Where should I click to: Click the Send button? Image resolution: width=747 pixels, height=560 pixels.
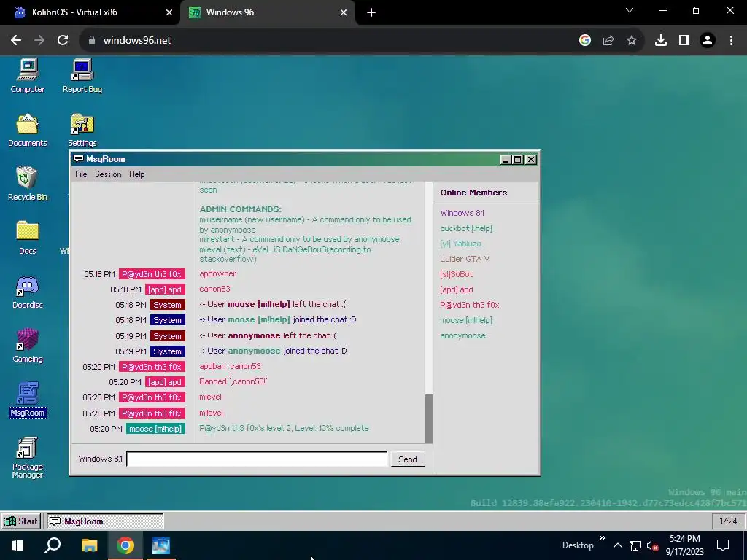[x=408, y=459]
